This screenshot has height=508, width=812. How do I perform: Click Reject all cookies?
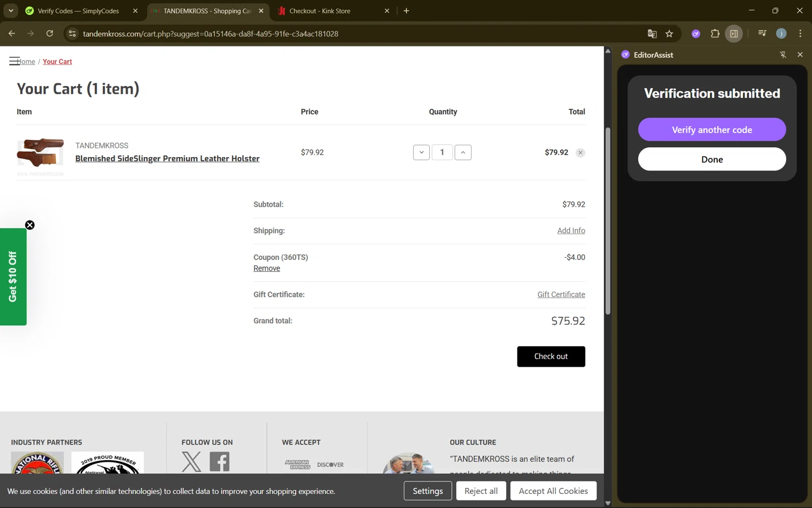(481, 491)
